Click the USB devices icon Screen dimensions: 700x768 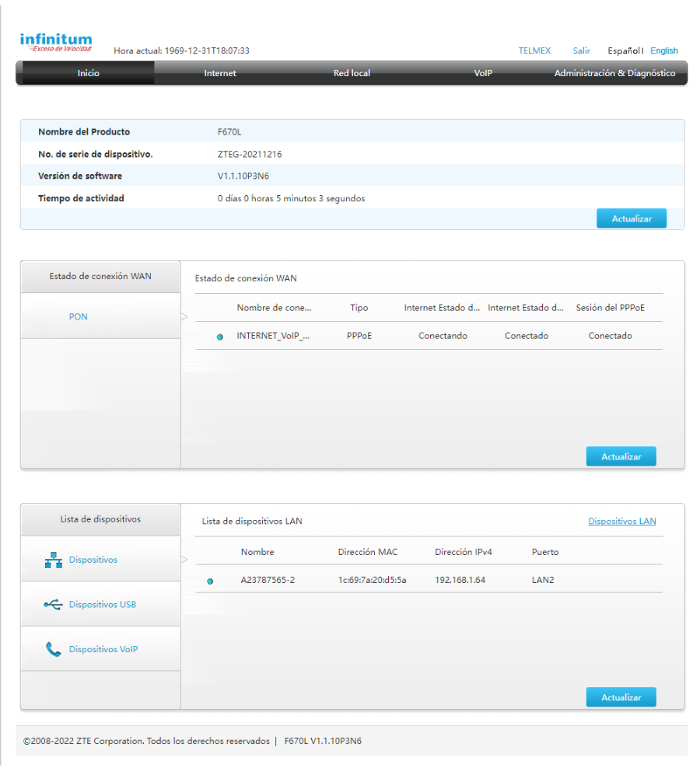54,605
